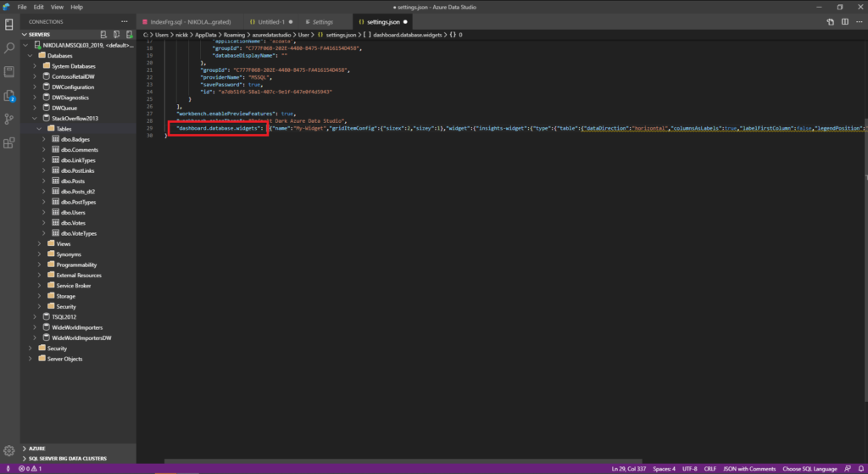Collapse the SERVERS section
Screen dimensions: 868x474
point(25,34)
